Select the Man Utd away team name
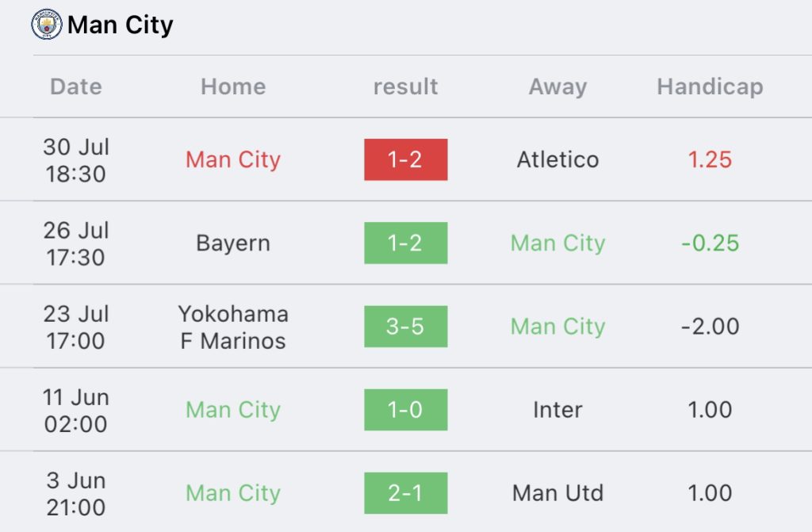Screen dimensions: 812x532 click(x=557, y=493)
